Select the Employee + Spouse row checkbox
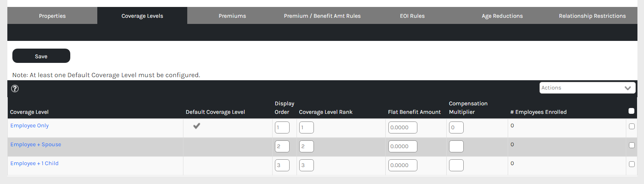644x184 pixels. (632, 145)
